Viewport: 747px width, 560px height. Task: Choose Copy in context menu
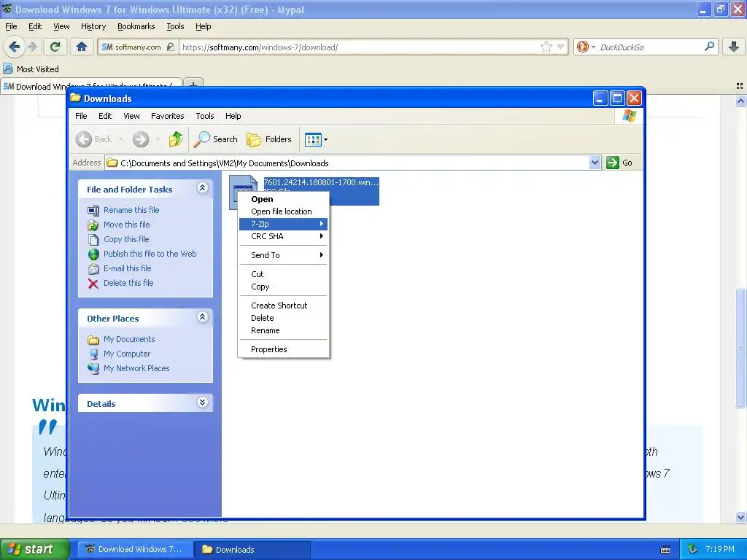[x=284, y=287]
